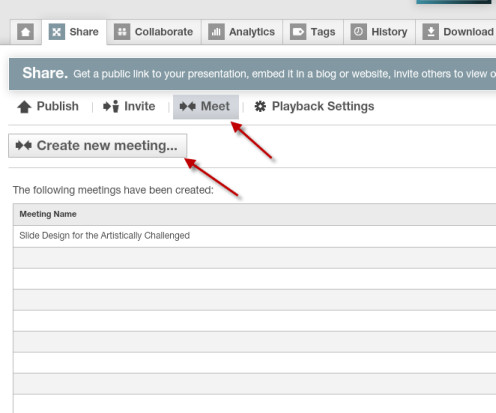Open the Collaborate tab
Viewport: 496px width, 413px height.
[x=154, y=32]
